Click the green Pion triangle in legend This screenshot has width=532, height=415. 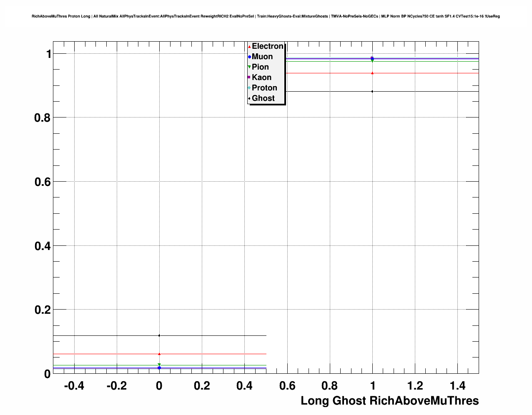(x=249, y=67)
